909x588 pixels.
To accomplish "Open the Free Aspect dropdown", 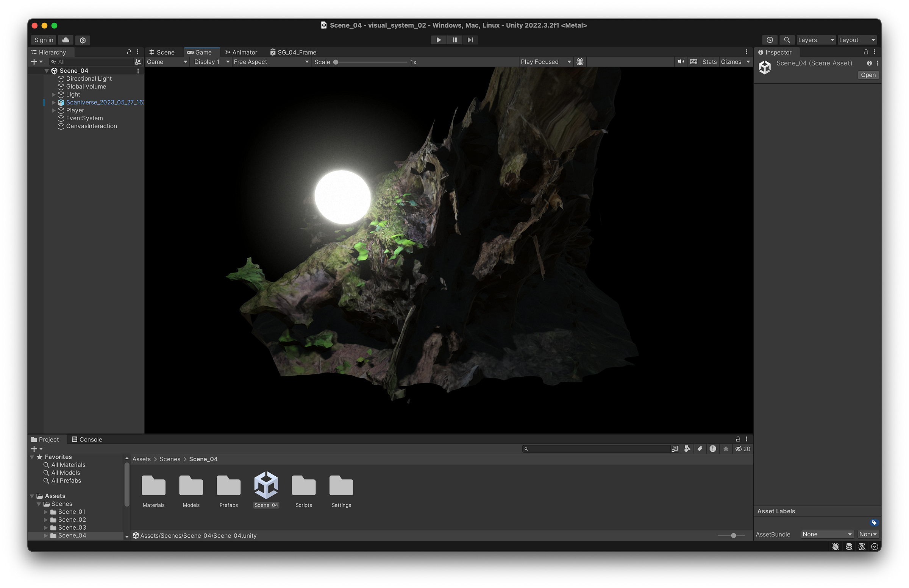I will pos(271,62).
